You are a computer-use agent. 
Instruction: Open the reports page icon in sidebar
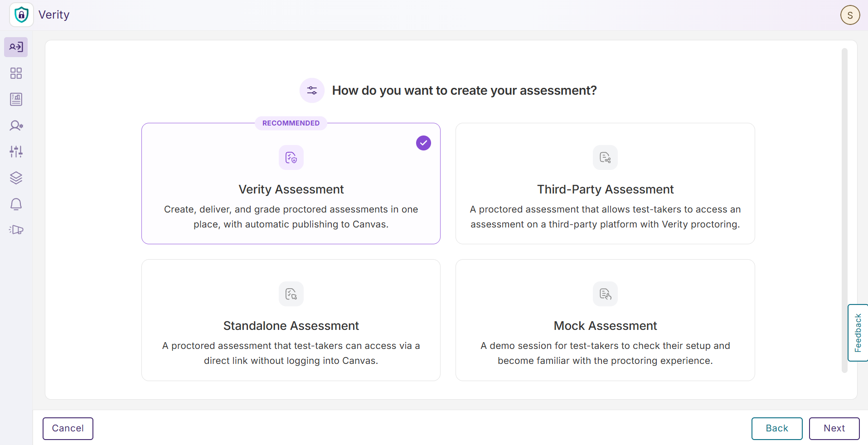point(16,99)
